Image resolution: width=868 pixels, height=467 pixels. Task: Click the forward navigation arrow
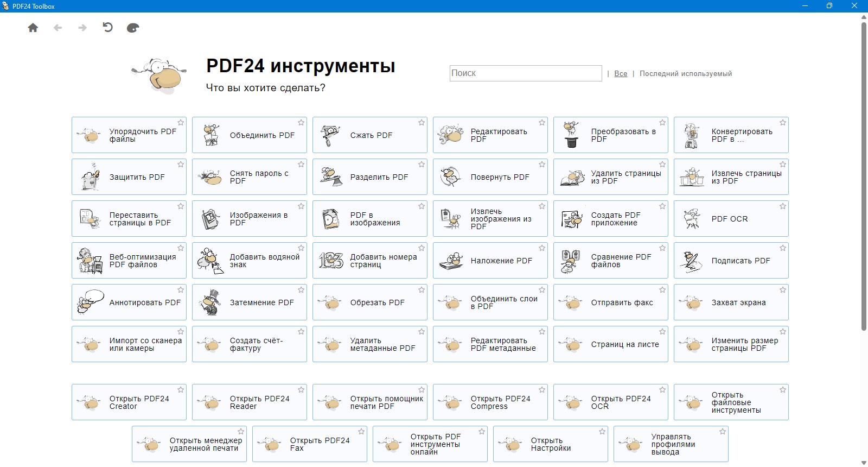[82, 28]
